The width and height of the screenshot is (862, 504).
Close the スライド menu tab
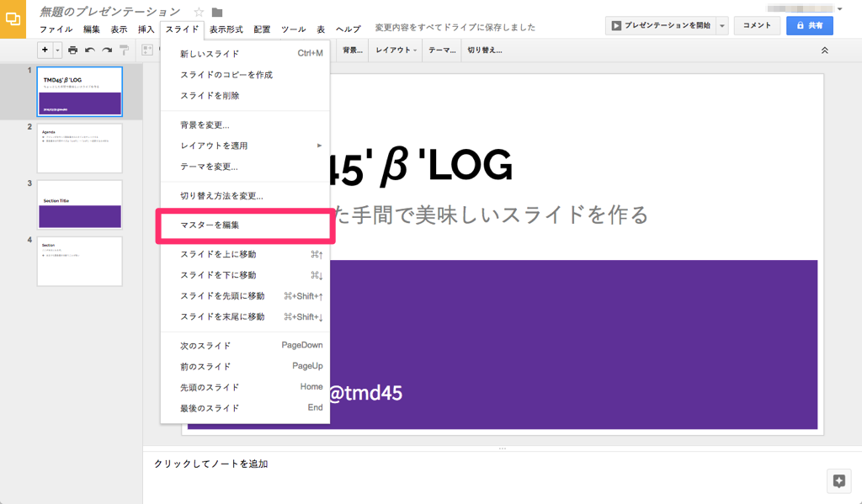[x=183, y=29]
